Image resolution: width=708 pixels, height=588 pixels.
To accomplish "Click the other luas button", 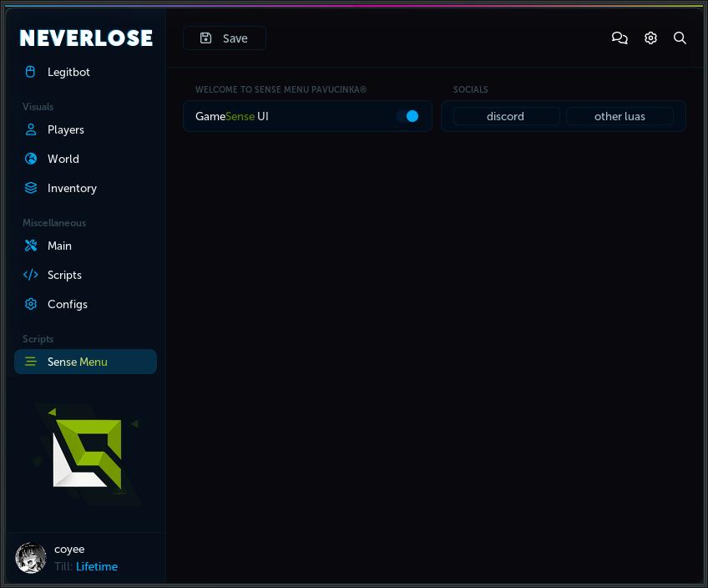I will coord(619,116).
